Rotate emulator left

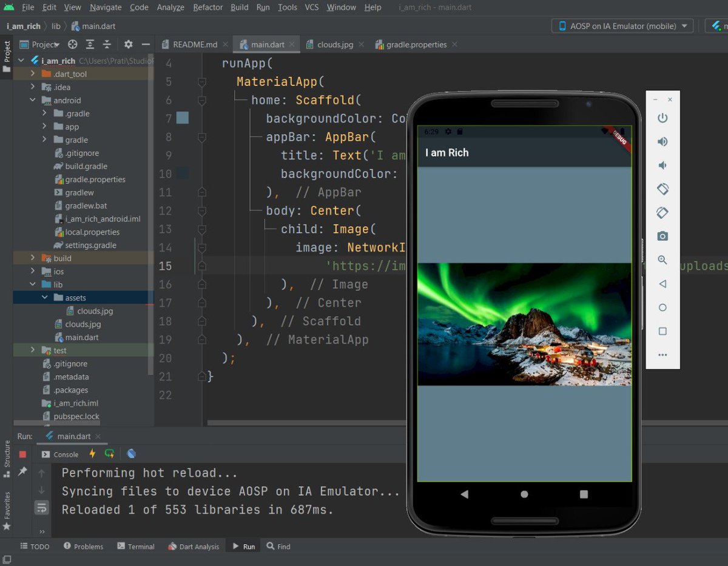(x=662, y=189)
